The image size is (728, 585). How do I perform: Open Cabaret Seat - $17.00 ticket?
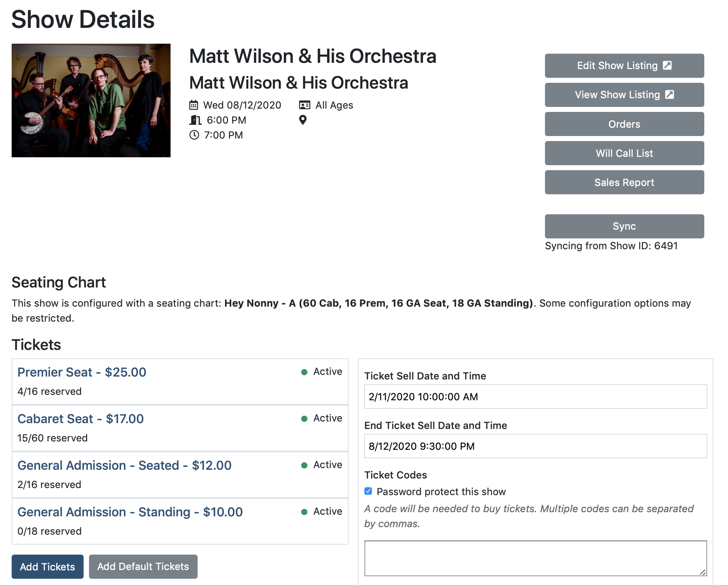(81, 419)
